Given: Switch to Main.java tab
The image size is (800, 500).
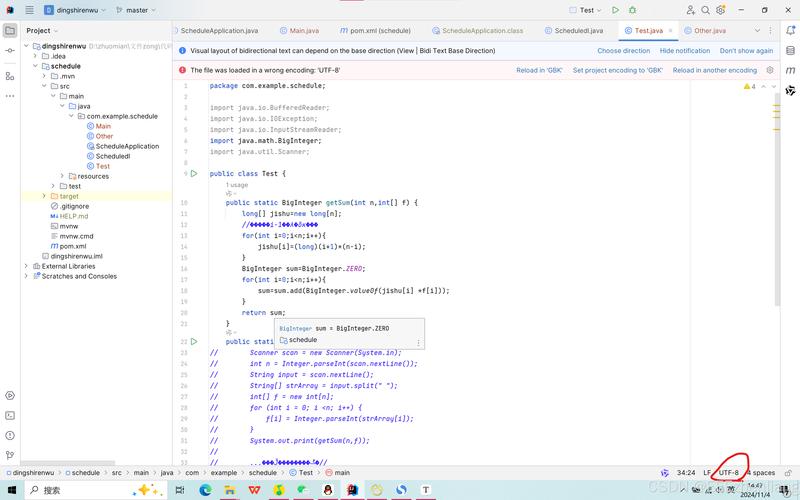Looking at the screenshot, I should point(299,31).
